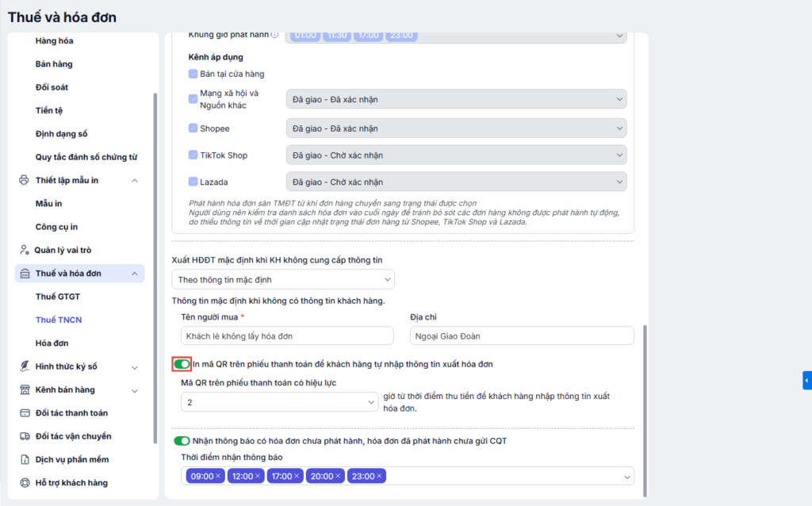Click the Thuế và hóa đơn building icon
Image resolution: width=812 pixels, height=506 pixels.
(x=24, y=274)
